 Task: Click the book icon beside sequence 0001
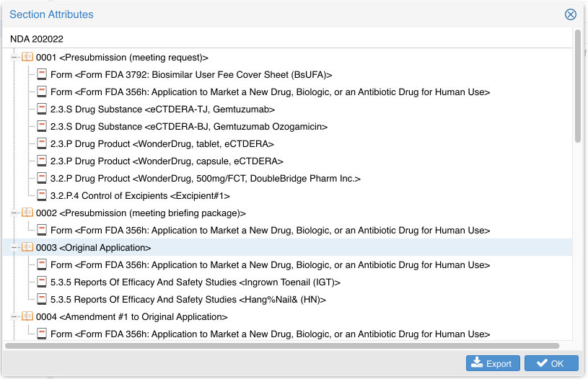(27, 57)
